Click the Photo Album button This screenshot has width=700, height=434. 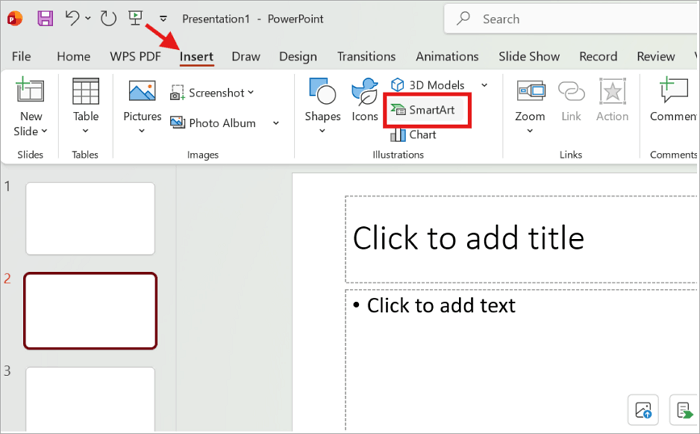pyautogui.click(x=213, y=123)
